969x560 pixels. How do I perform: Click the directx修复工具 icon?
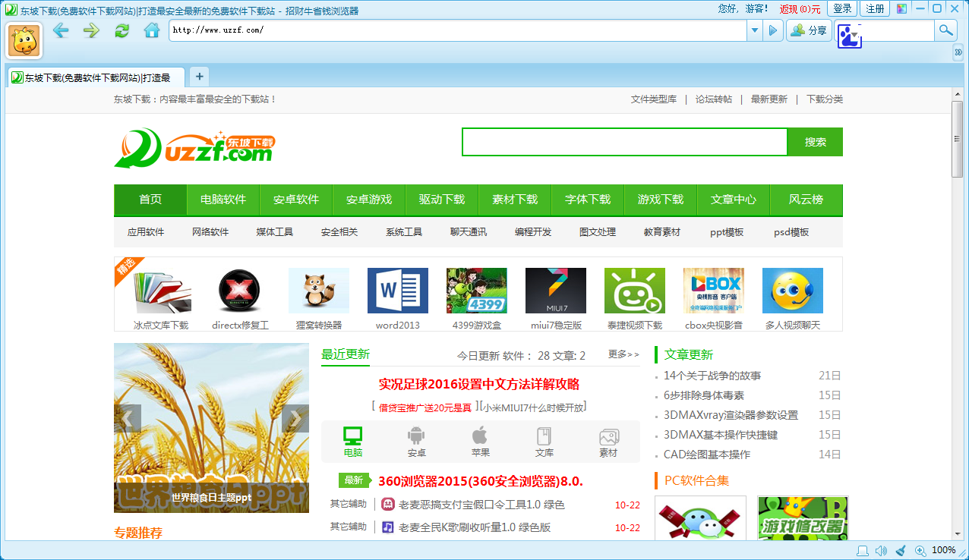coord(240,291)
